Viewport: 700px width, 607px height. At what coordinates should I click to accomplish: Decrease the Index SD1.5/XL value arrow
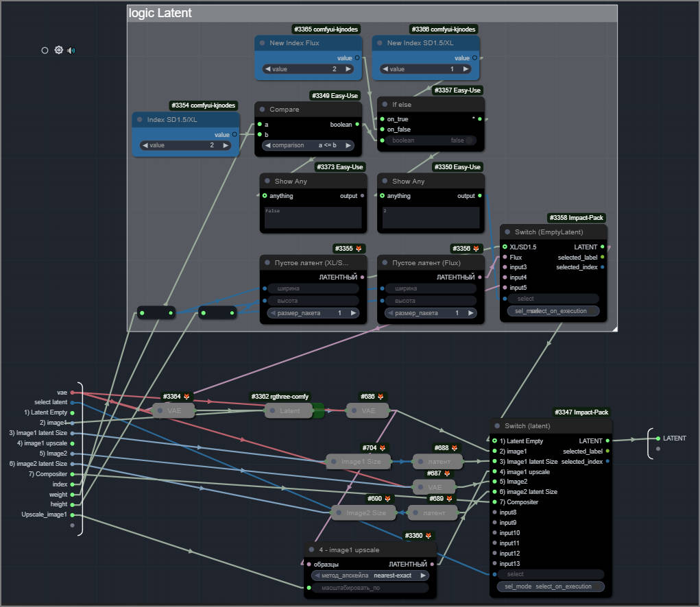click(145, 145)
